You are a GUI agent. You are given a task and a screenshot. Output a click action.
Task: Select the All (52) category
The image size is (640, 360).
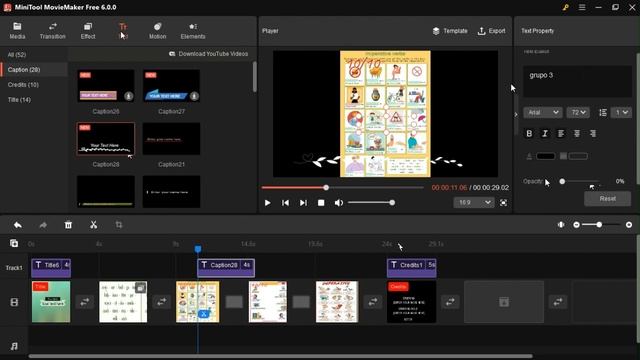(x=17, y=55)
